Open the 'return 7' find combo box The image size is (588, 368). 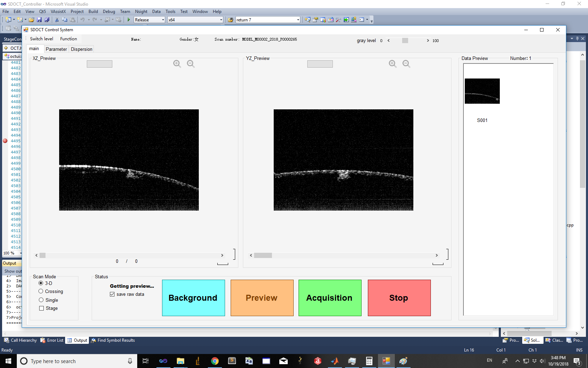(x=298, y=20)
